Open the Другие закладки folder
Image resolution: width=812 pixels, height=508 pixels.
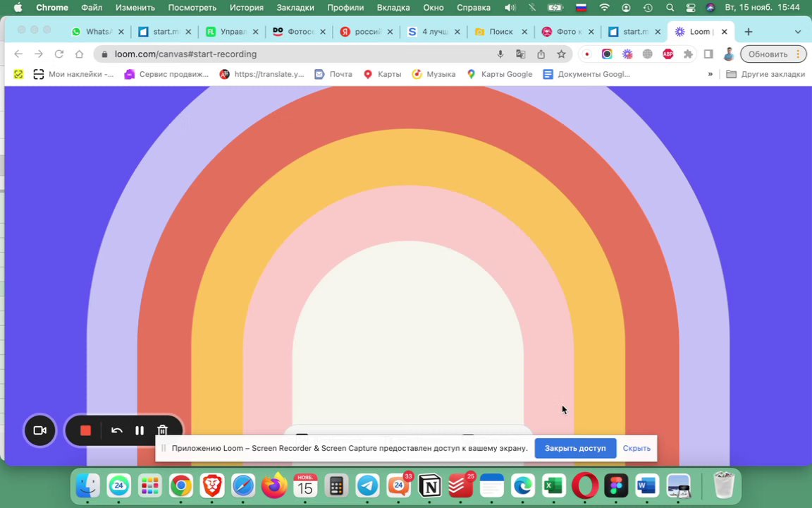(766, 74)
